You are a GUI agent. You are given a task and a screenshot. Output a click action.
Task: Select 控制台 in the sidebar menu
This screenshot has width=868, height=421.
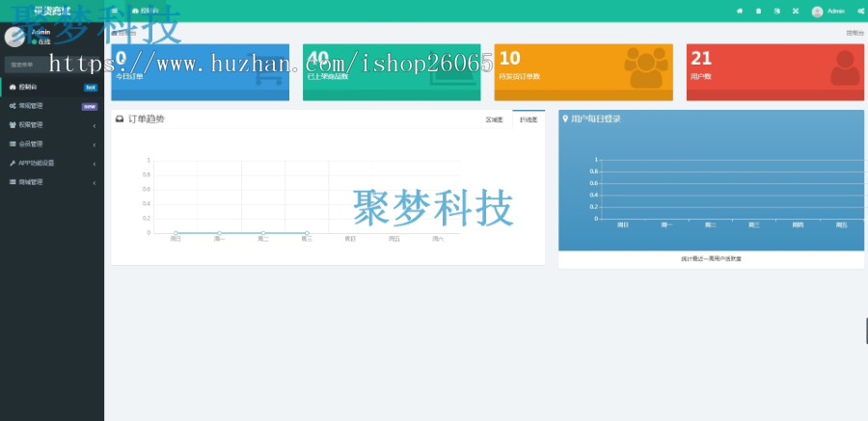click(52, 87)
